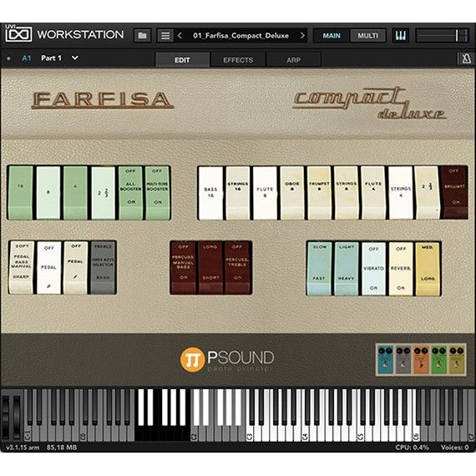The width and height of the screenshot is (476, 476).
Task: Toggle the orange effect pedal
Action: [421, 360]
